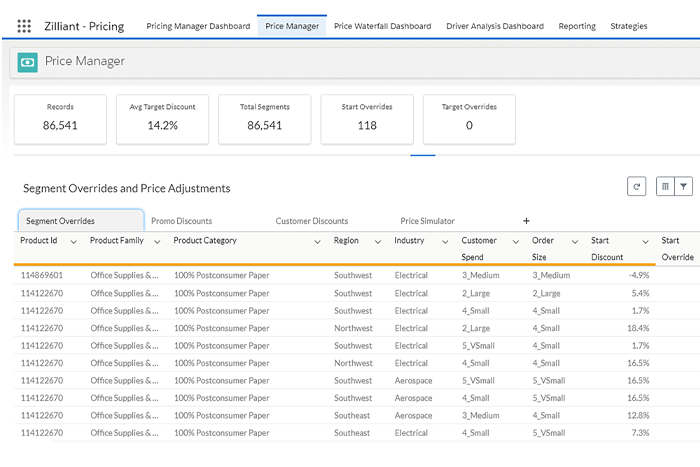Viewport: 700px width, 467px height.
Task: Refresh the segment overrides table
Action: (x=635, y=186)
